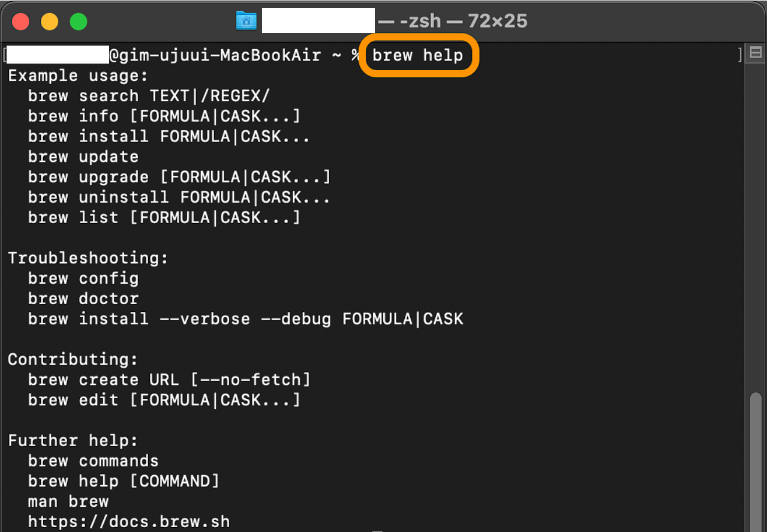Open the https://docs.brew.sh link
The height and width of the screenshot is (532, 767).
coord(129,521)
